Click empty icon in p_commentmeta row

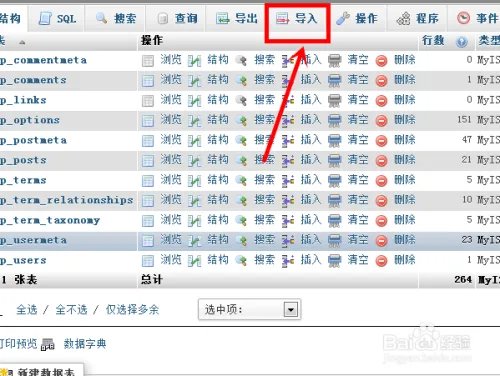coord(334,61)
